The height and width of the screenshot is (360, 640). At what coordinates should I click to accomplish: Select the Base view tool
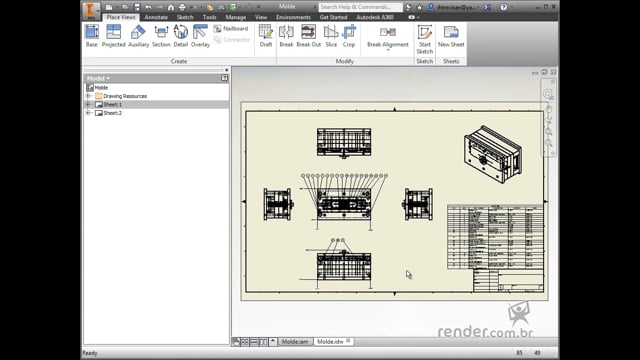pyautogui.click(x=91, y=36)
